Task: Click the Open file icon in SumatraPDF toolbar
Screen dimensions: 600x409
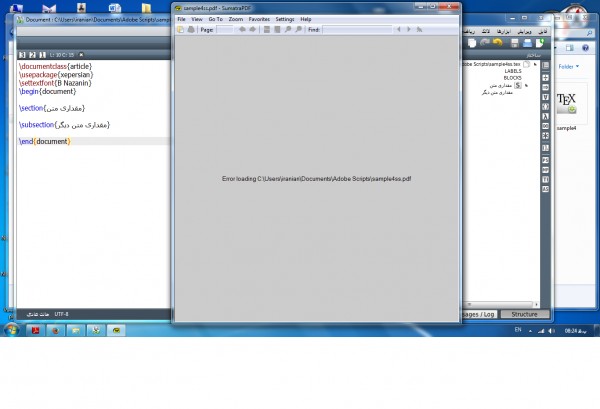Action: pyautogui.click(x=180, y=30)
